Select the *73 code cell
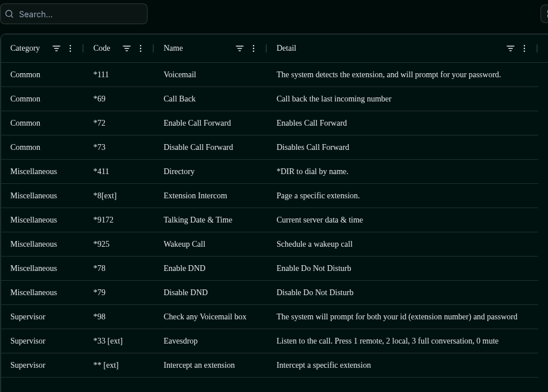The image size is (548, 392). [x=99, y=147]
